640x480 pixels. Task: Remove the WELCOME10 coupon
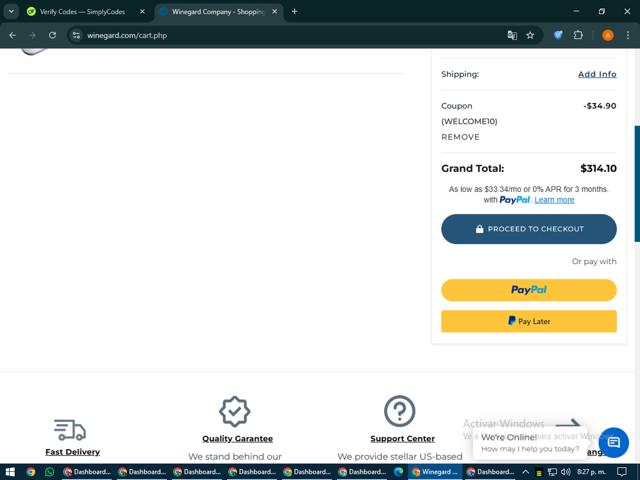pos(460,137)
